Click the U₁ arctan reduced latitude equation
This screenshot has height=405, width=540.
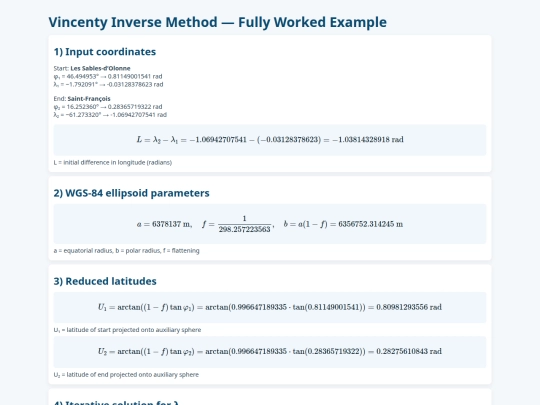(x=270, y=307)
